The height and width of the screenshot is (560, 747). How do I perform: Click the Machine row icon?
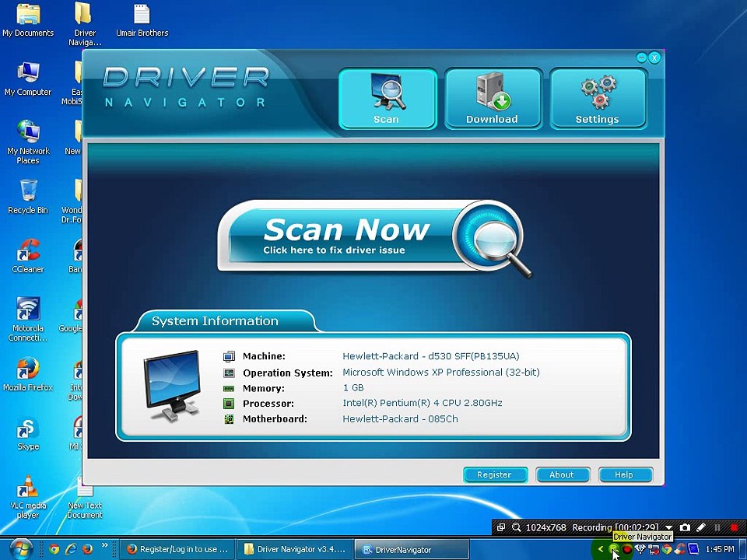pyautogui.click(x=229, y=356)
